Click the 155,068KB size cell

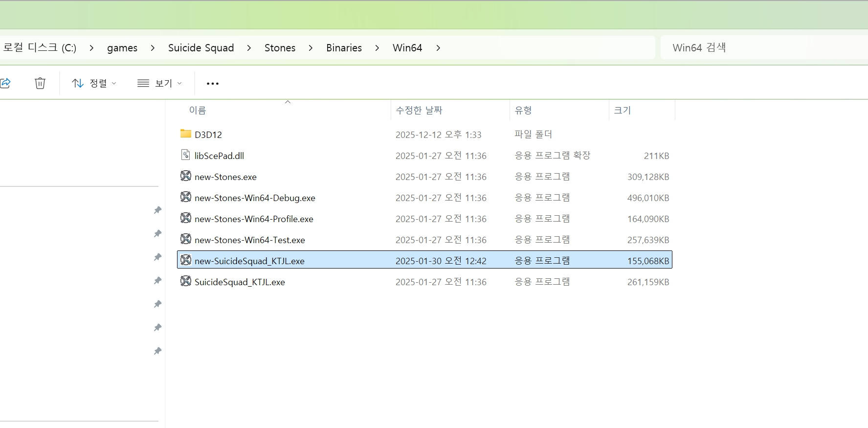coord(648,261)
